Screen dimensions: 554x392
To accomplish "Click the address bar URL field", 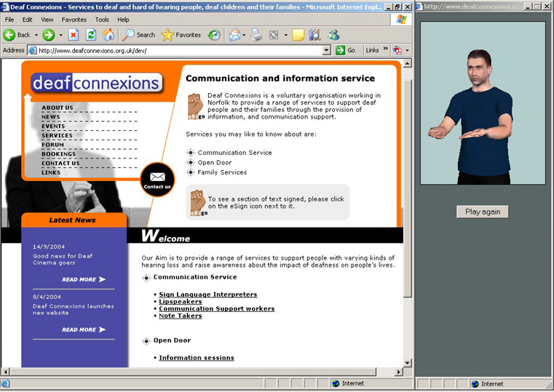I will click(180, 50).
